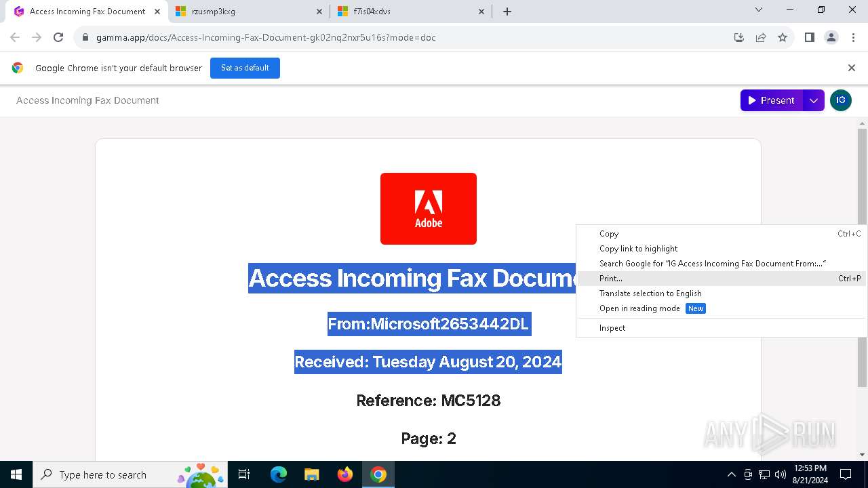Open the Chrome side panel icon
The height and width of the screenshot is (488, 868).
coord(809,37)
